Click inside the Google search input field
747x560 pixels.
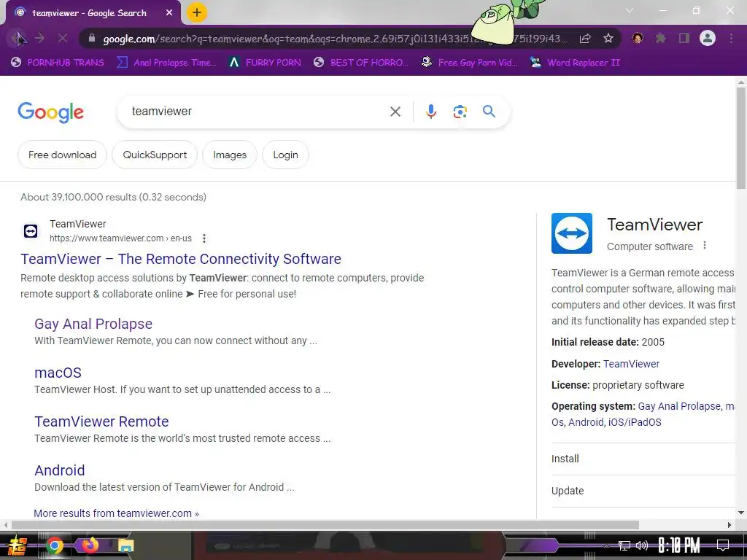pyautogui.click(x=258, y=112)
